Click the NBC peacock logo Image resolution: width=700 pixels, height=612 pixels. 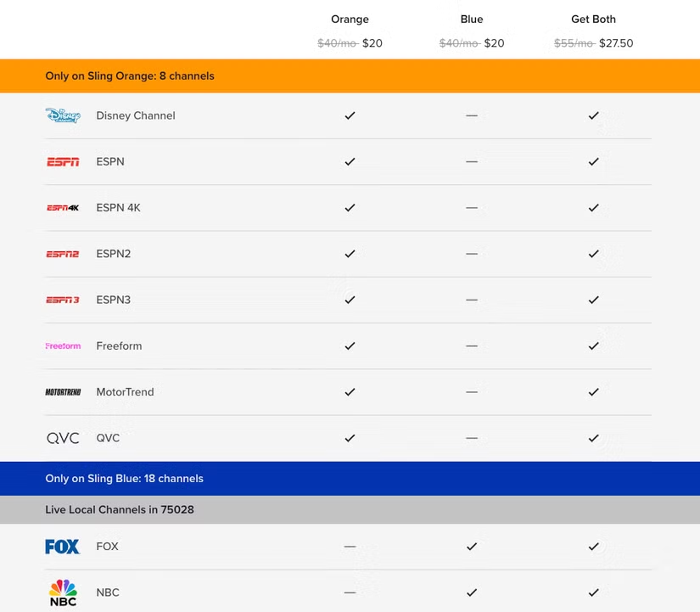[63, 592]
